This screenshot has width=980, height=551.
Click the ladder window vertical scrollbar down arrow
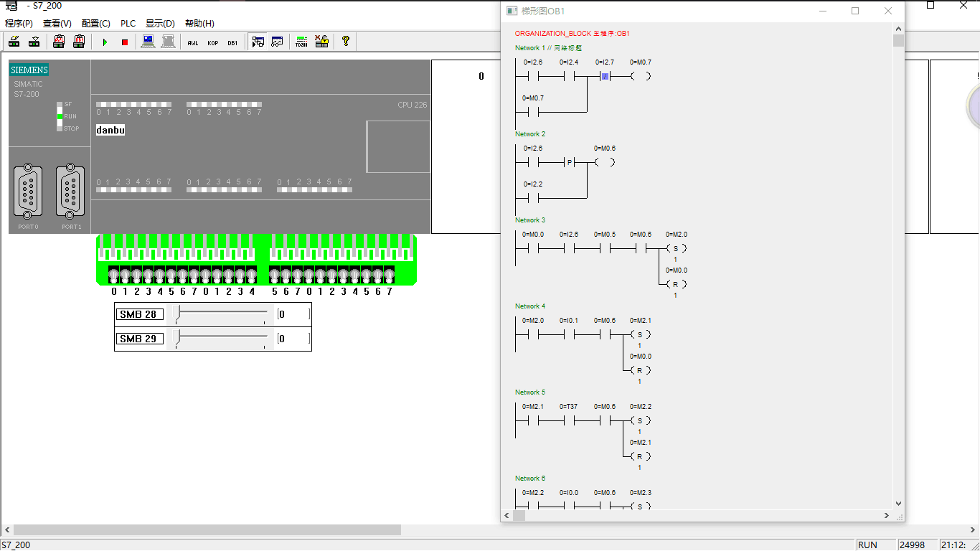[x=897, y=503]
